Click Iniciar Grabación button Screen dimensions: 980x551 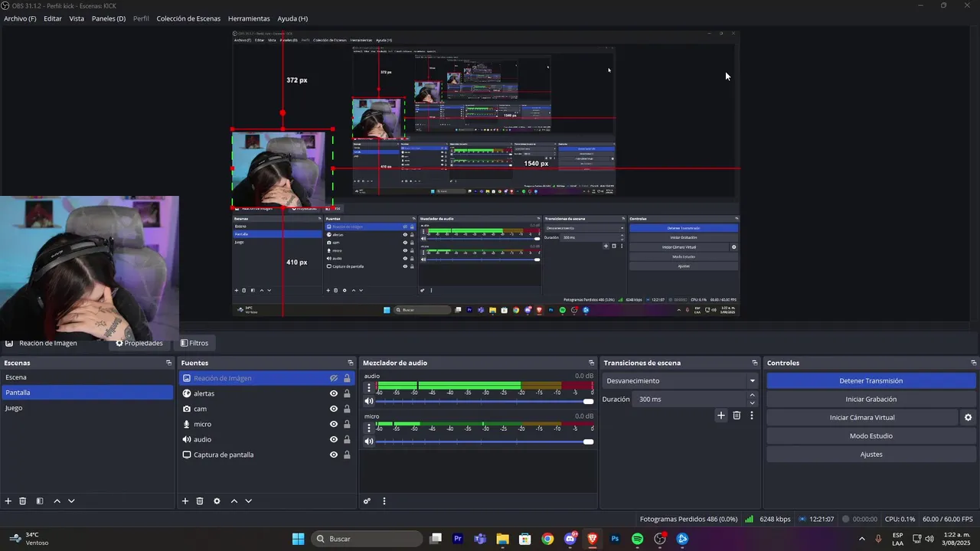(871, 399)
